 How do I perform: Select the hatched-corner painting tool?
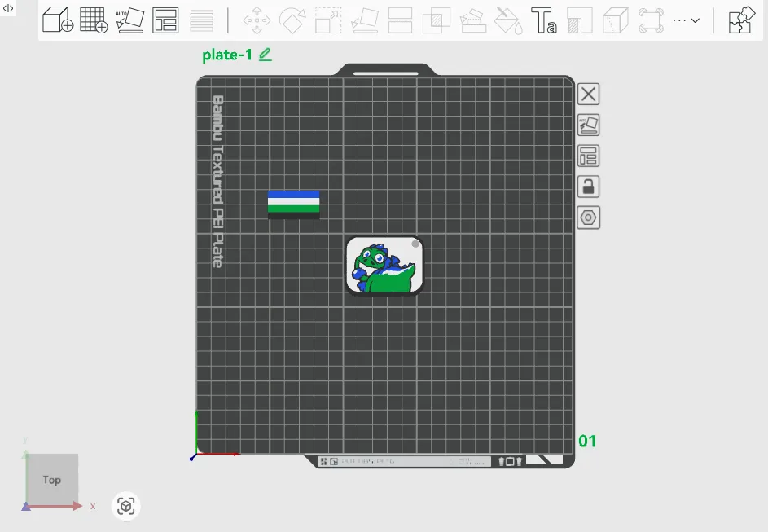579,20
